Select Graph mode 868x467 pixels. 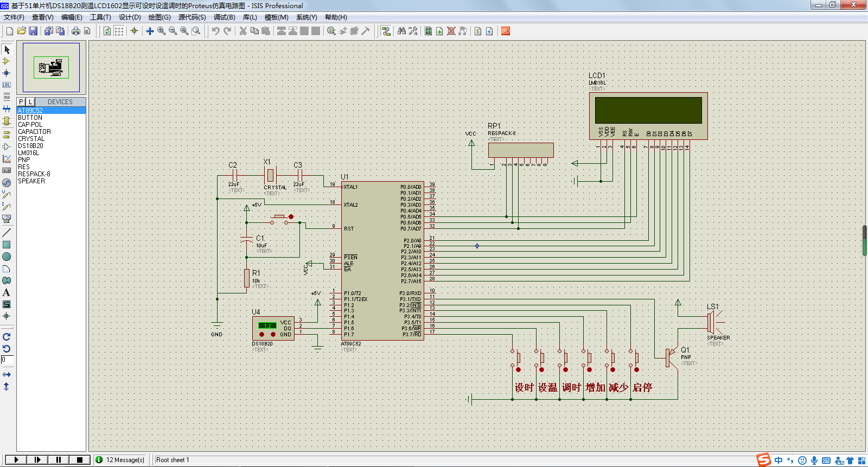pos(7,158)
